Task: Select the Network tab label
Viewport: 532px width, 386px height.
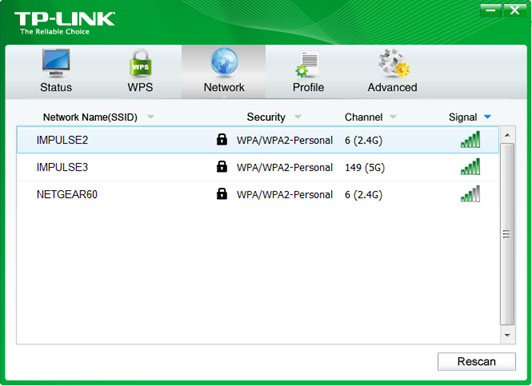Action: tap(224, 87)
